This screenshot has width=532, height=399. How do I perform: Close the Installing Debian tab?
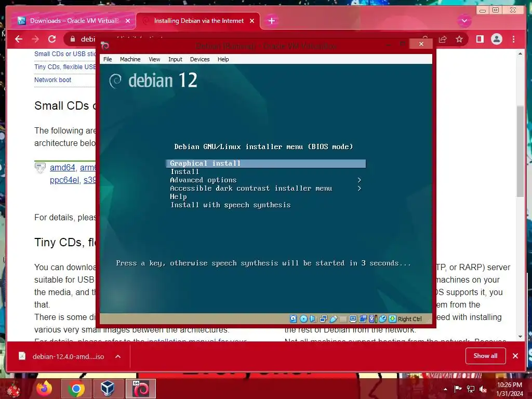pyautogui.click(x=252, y=21)
